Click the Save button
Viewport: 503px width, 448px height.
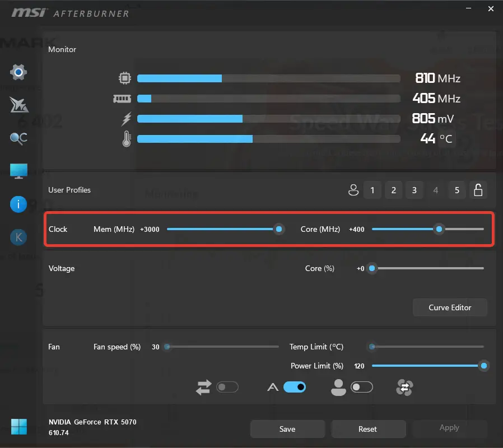[287, 429]
